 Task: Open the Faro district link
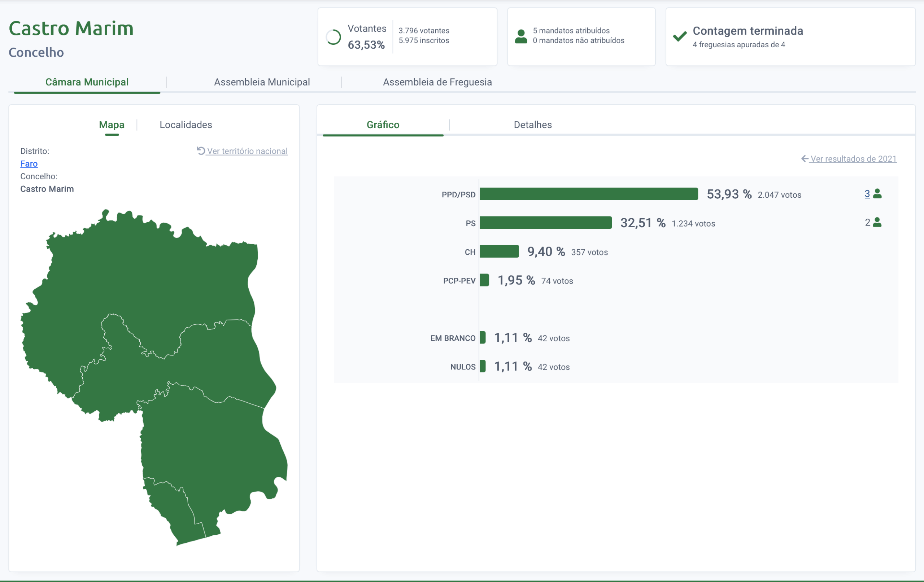coord(29,164)
